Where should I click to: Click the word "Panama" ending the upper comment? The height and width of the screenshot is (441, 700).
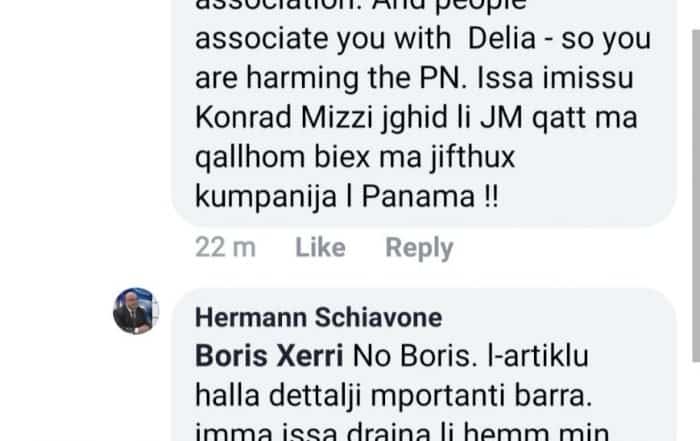tap(418, 196)
